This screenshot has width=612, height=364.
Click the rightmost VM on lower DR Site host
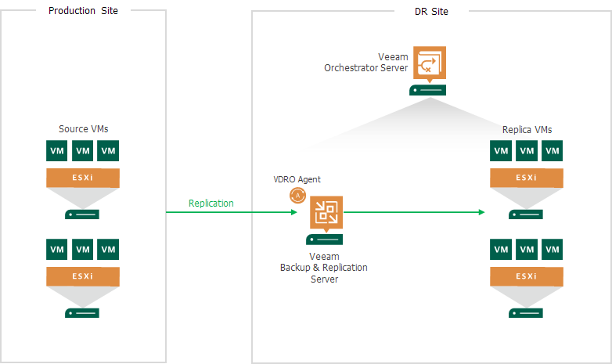(x=552, y=250)
